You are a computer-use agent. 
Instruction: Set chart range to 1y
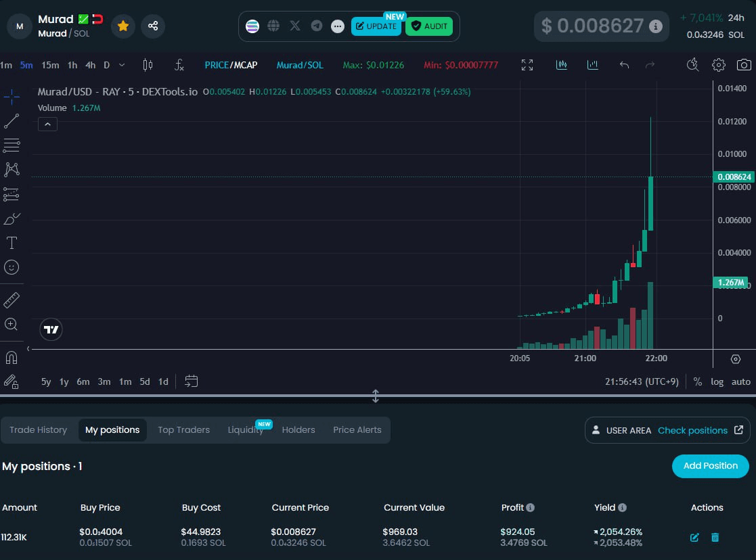pyautogui.click(x=64, y=381)
